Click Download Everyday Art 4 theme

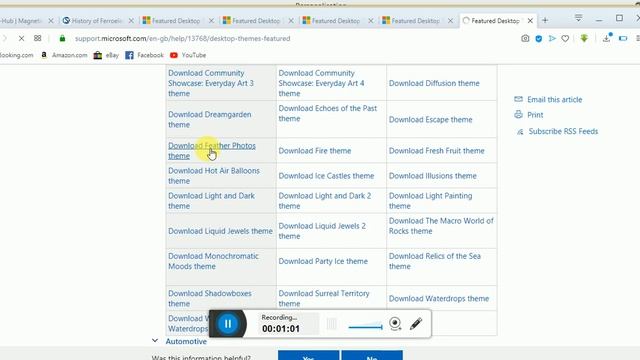click(321, 83)
